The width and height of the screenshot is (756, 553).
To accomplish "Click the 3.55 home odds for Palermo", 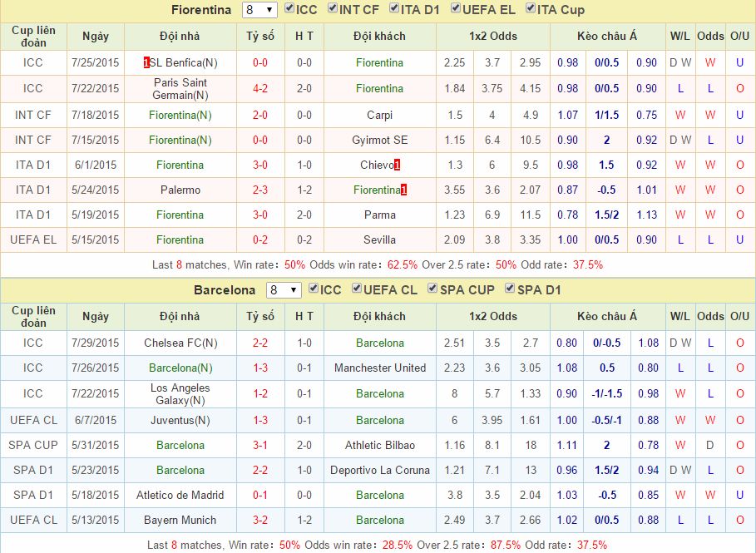I will click(455, 190).
